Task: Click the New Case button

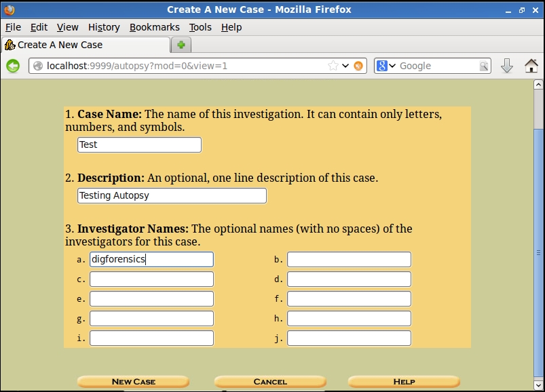Action: 134,382
